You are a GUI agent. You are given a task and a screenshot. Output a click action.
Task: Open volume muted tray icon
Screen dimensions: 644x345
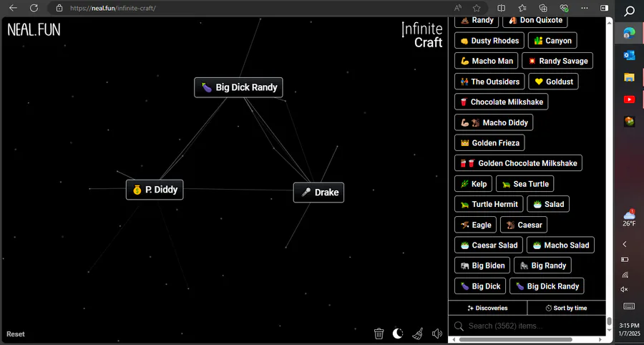(624, 290)
